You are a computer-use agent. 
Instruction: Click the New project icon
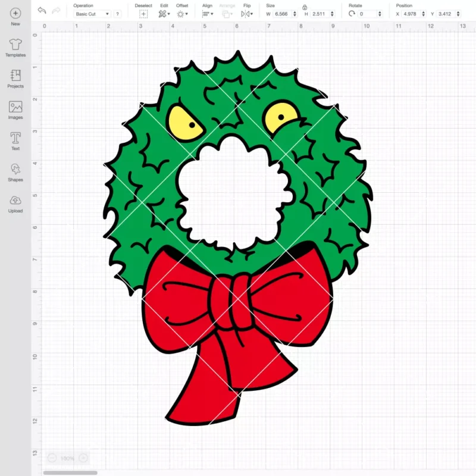tap(15, 13)
